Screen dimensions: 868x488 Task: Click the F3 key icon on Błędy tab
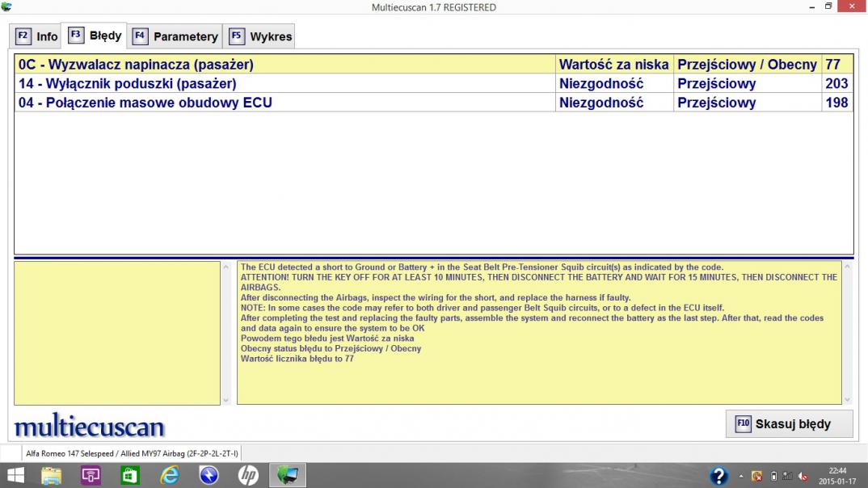coord(76,35)
